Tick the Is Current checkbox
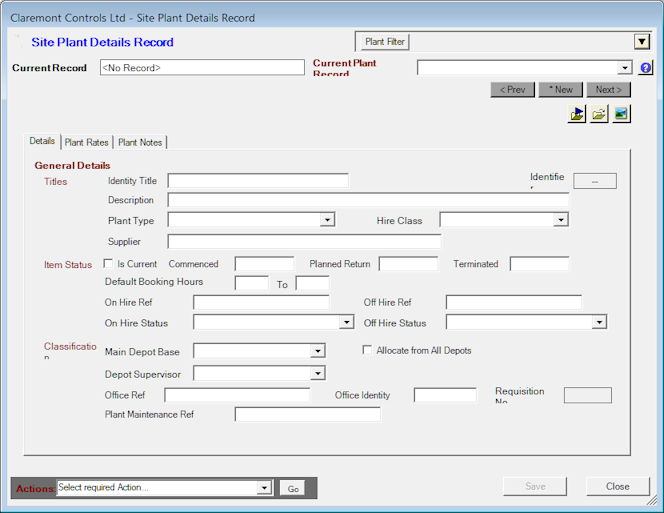Image resolution: width=664 pixels, height=513 pixels. (x=108, y=263)
